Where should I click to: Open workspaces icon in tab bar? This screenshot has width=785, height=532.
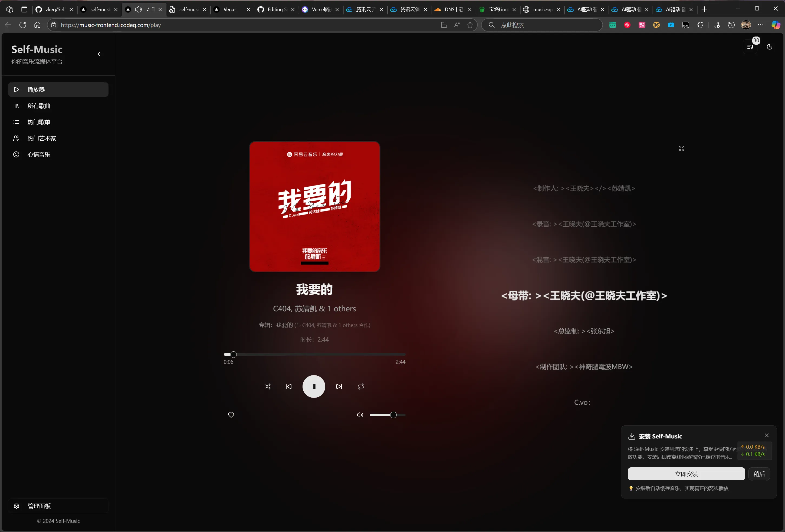coord(9,9)
